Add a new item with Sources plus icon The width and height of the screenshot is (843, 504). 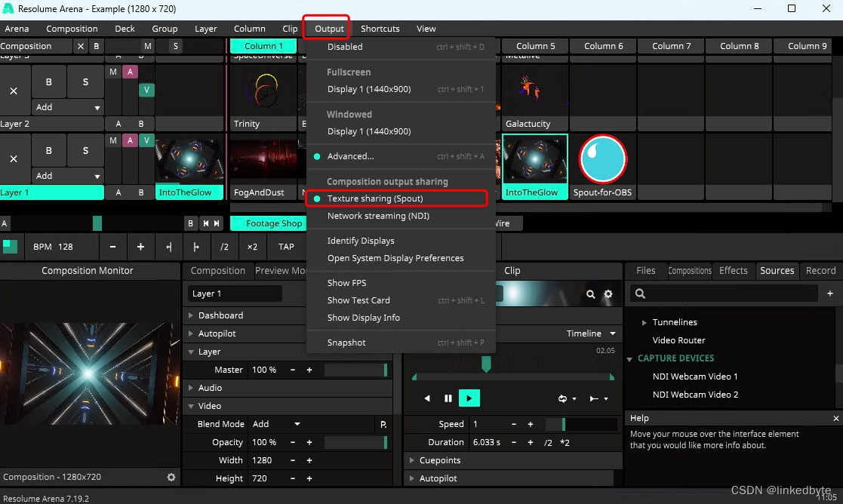coord(829,293)
